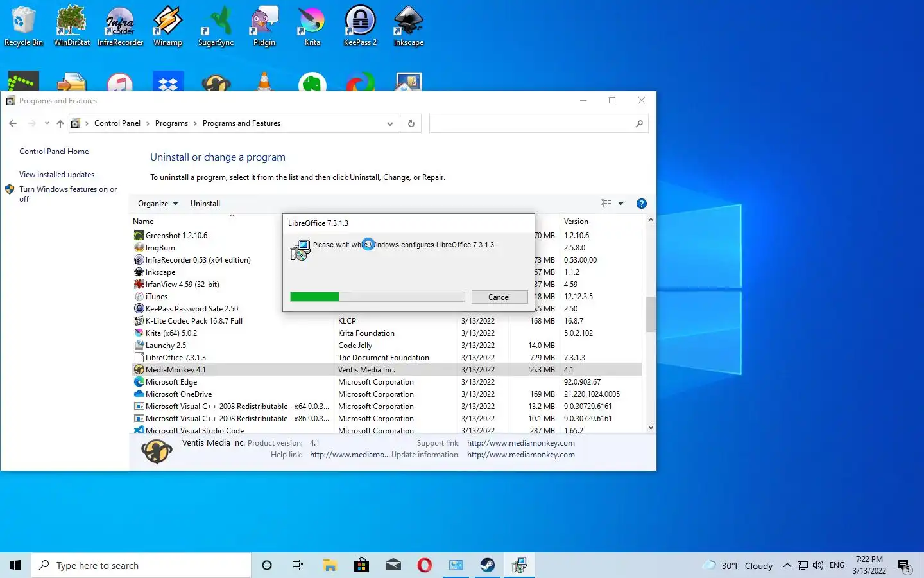
Task: Open the Mail app on the taskbar
Action: tap(393, 565)
